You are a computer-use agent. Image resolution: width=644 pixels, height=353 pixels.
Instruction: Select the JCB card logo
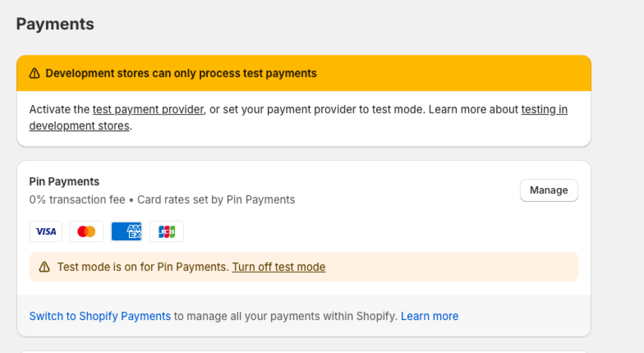pos(167,232)
